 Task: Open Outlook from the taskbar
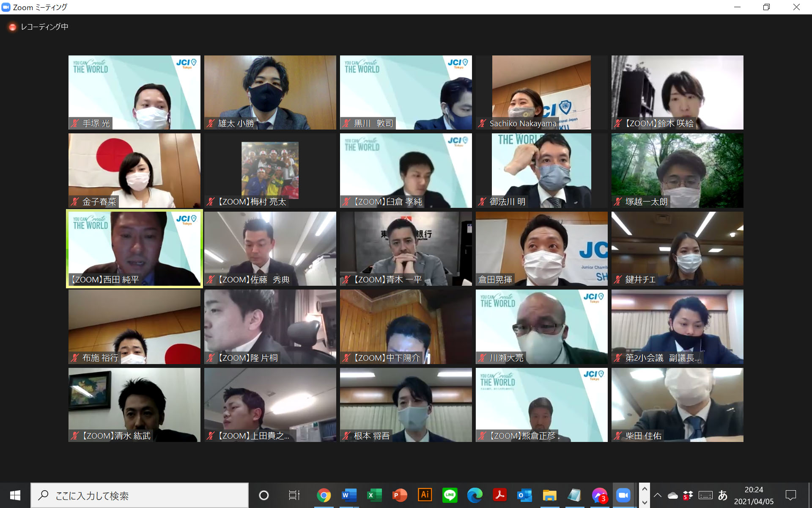click(524, 495)
